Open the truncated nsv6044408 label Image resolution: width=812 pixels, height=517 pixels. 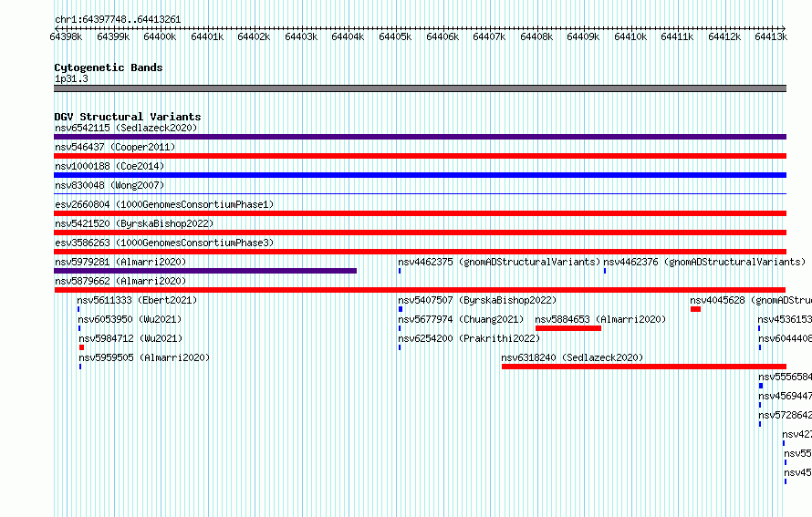785,338
